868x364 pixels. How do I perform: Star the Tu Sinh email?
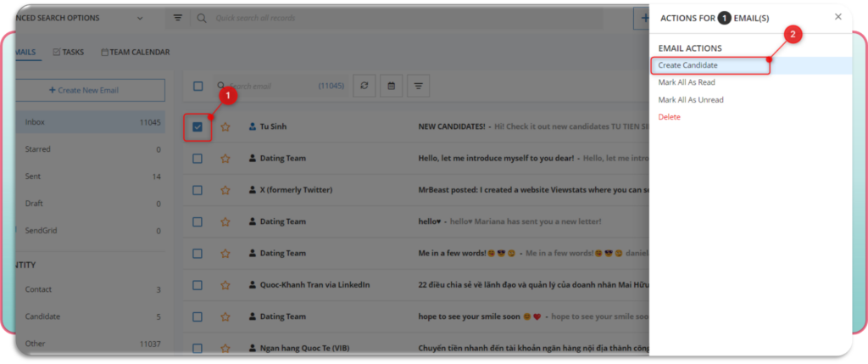pyautogui.click(x=225, y=126)
